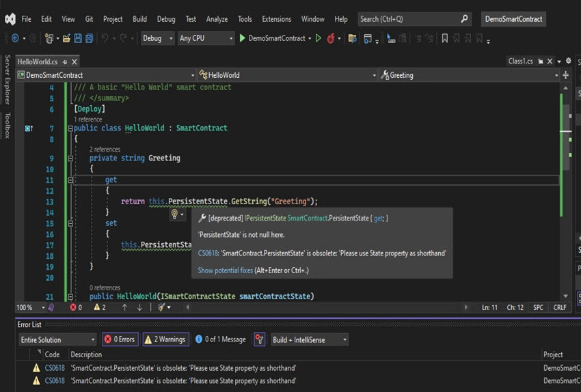Pin the HelloWorld.cs tab
Image resolution: width=581 pixels, height=392 pixels.
(x=65, y=62)
